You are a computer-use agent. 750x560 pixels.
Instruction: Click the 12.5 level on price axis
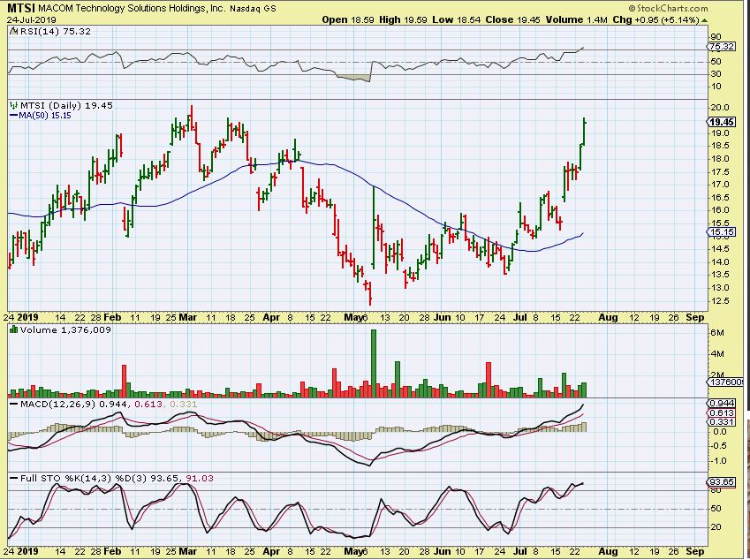[x=720, y=301]
